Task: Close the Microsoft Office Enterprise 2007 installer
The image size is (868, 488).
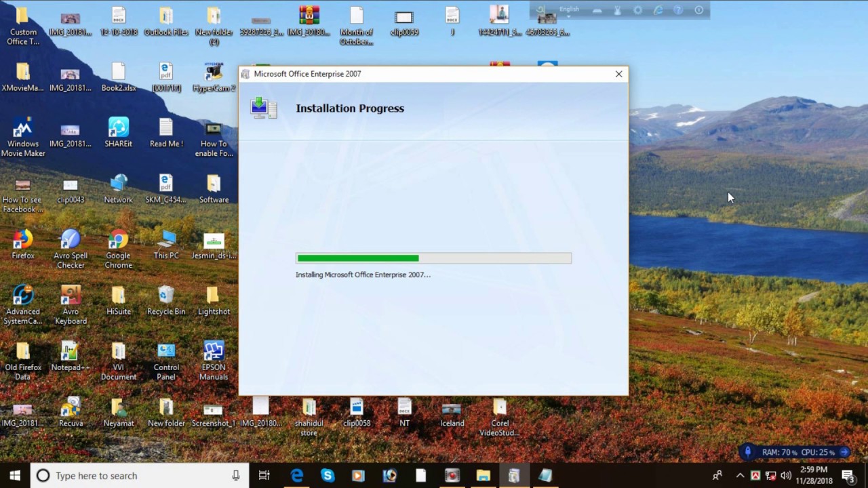Action: click(x=618, y=74)
